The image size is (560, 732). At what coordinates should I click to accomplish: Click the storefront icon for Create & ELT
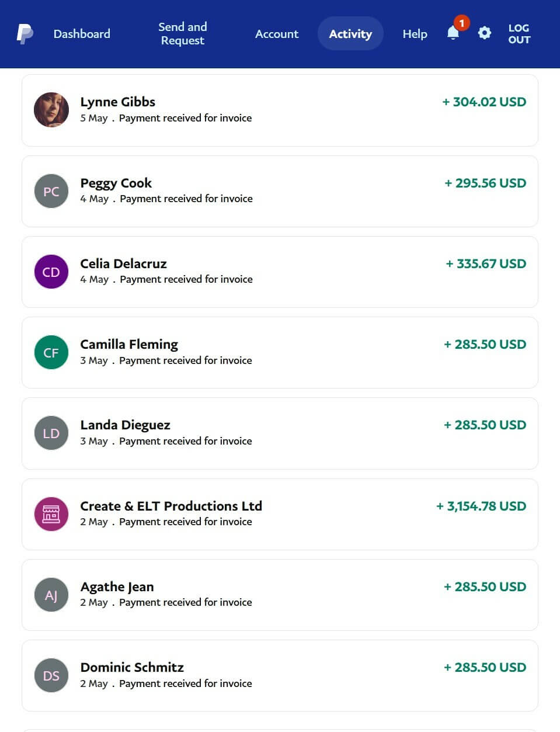(x=51, y=514)
